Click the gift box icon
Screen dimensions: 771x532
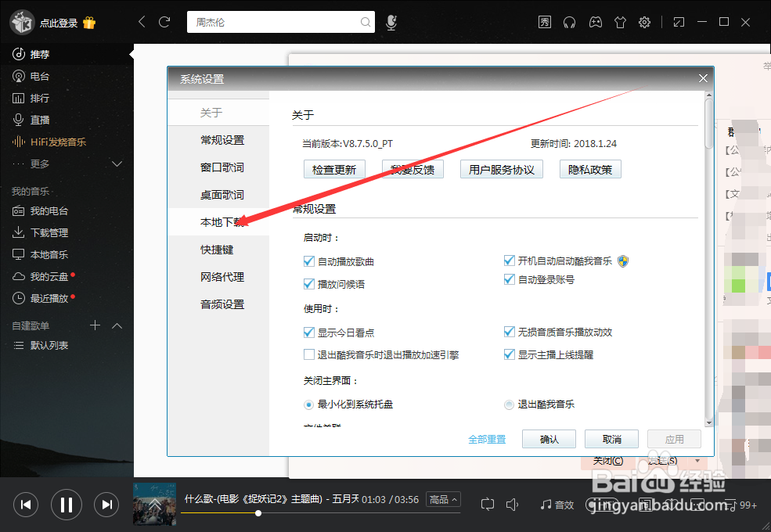coord(89,23)
